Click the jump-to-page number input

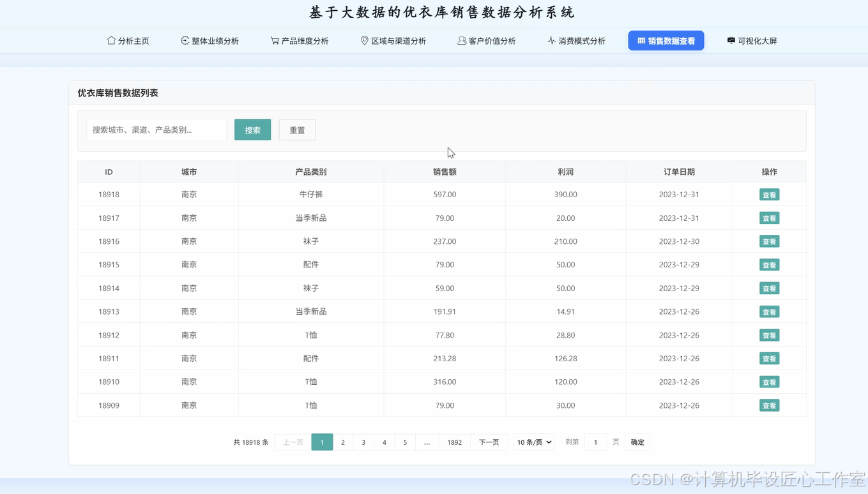(x=595, y=442)
